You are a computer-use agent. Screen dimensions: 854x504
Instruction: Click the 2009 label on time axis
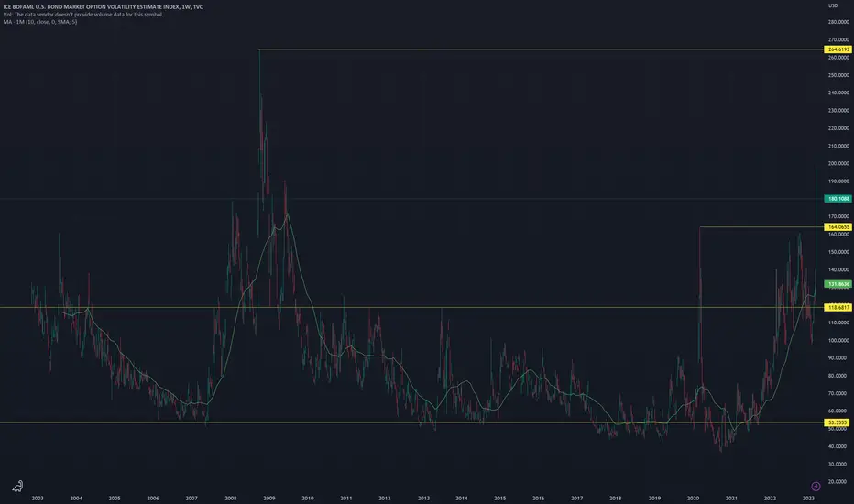(269, 498)
